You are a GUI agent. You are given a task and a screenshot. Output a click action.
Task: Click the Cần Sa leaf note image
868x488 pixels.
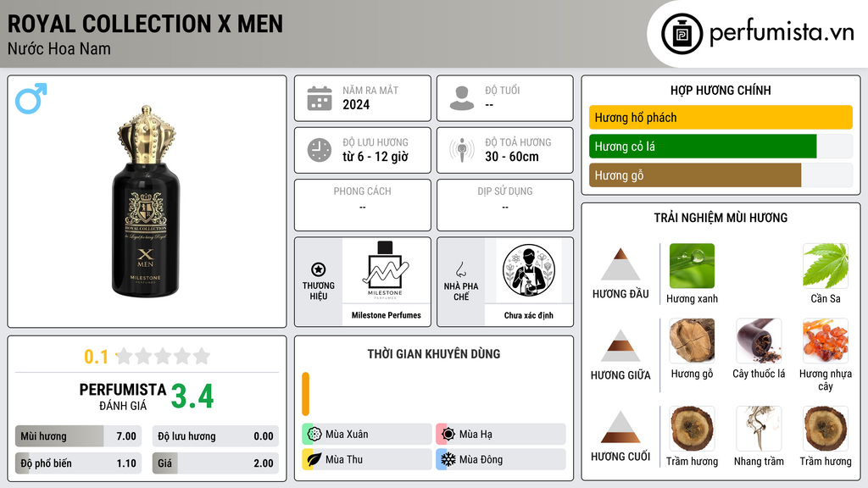[826, 265]
